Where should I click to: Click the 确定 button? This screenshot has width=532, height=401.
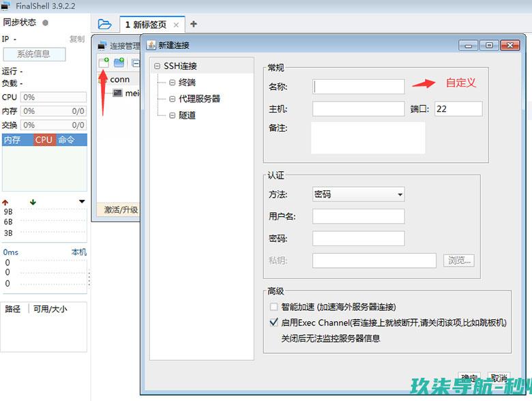[469, 378]
